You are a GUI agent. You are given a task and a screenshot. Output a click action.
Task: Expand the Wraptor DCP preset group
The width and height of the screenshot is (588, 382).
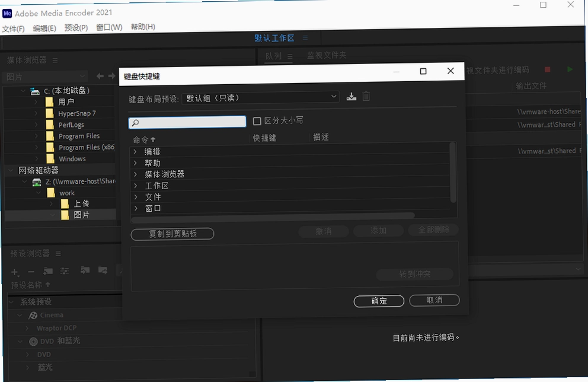tap(27, 329)
